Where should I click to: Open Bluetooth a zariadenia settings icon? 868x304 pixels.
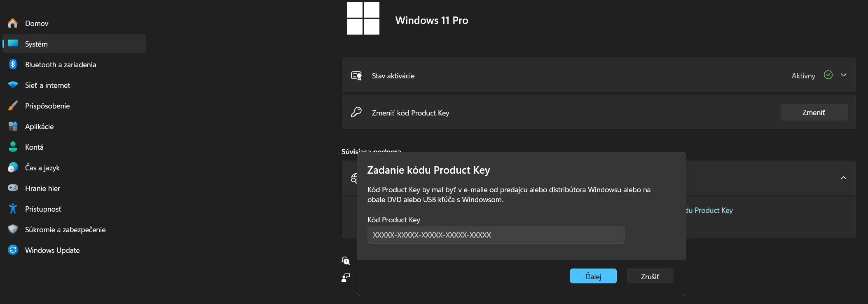[13, 64]
